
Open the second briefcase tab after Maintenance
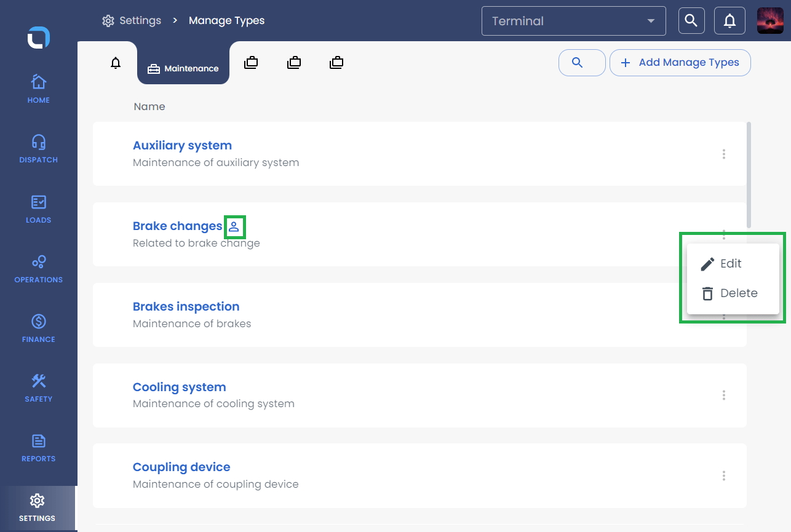tap(294, 62)
